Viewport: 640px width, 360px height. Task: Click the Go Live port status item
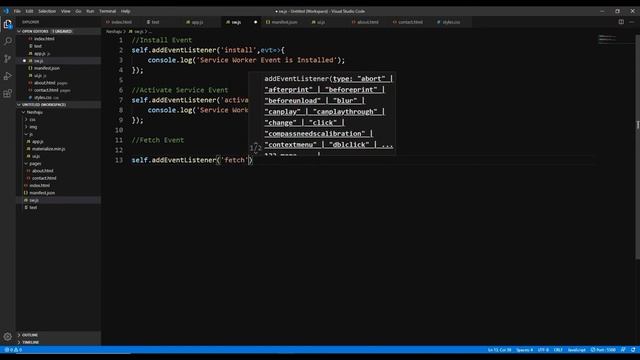[603, 350]
